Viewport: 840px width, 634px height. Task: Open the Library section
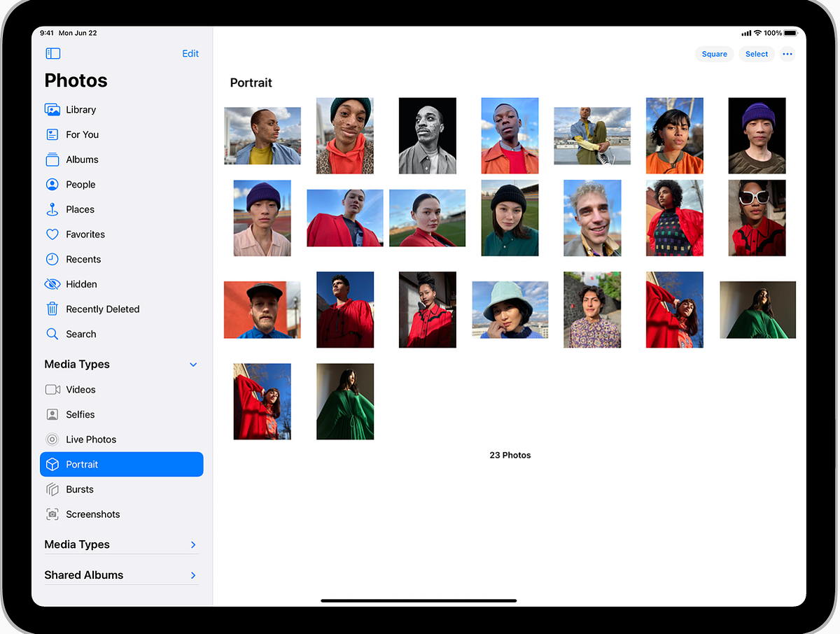(x=82, y=109)
